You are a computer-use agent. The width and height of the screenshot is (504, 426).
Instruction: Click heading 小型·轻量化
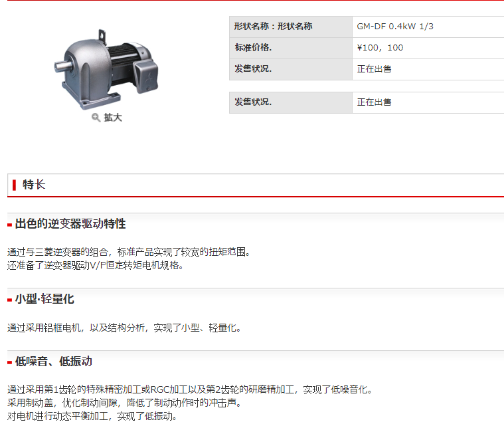(x=44, y=299)
